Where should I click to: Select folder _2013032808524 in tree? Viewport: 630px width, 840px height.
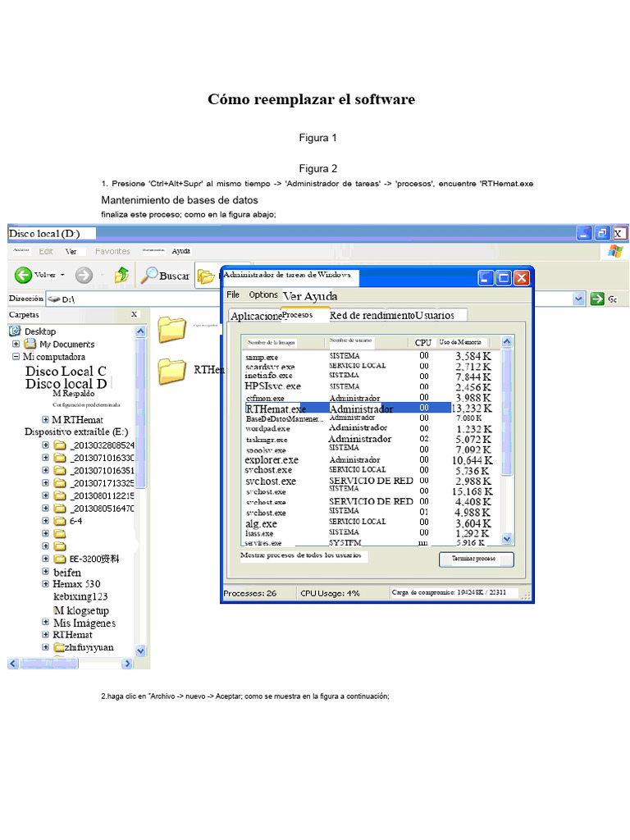[x=95, y=445]
